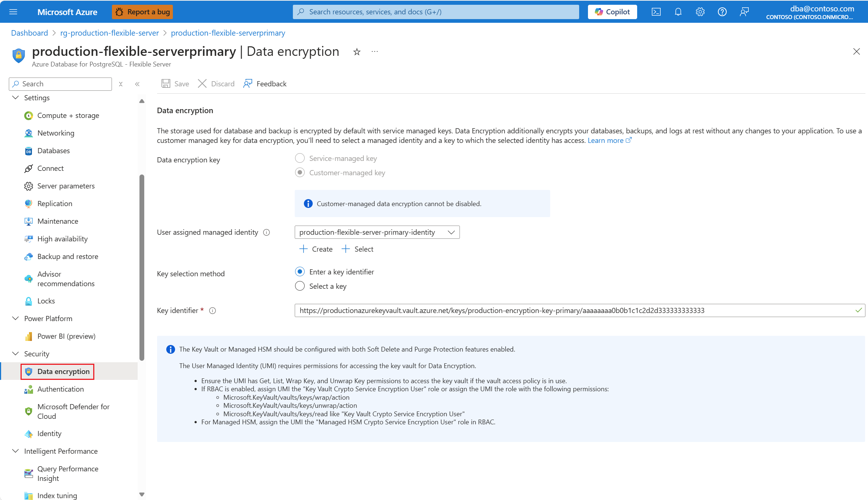Collapse the Security section

click(x=15, y=354)
